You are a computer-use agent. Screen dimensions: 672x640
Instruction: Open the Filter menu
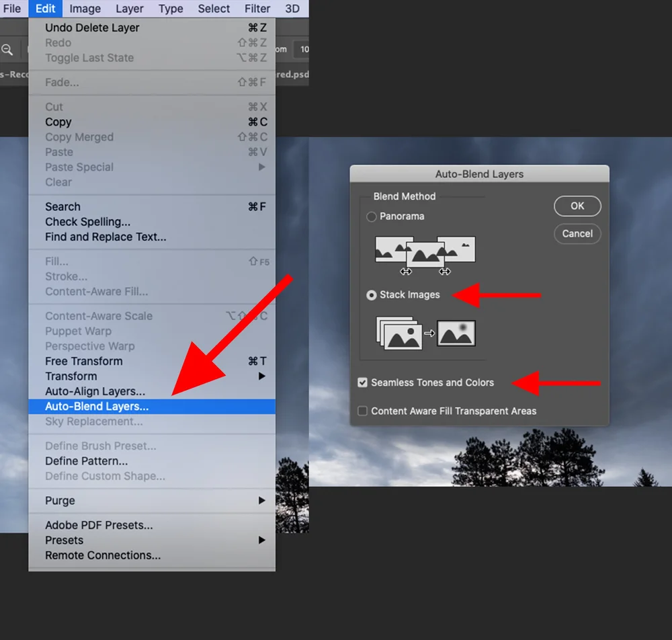[x=257, y=9]
